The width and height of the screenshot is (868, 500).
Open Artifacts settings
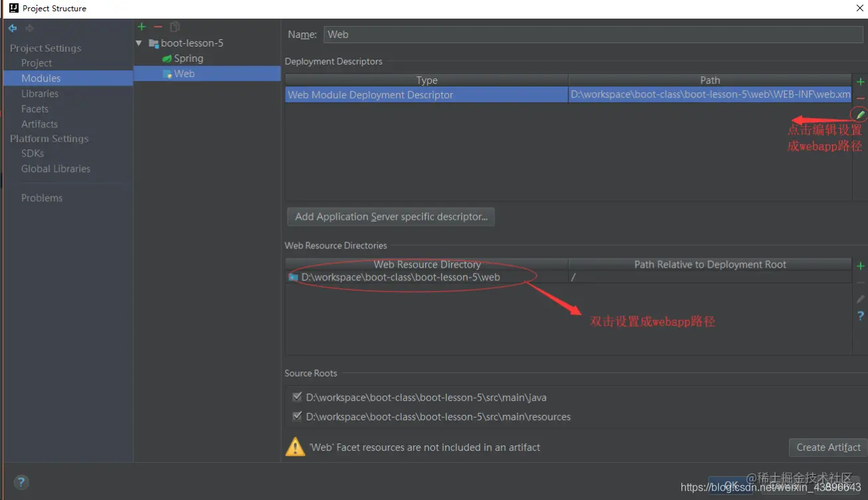(x=39, y=124)
